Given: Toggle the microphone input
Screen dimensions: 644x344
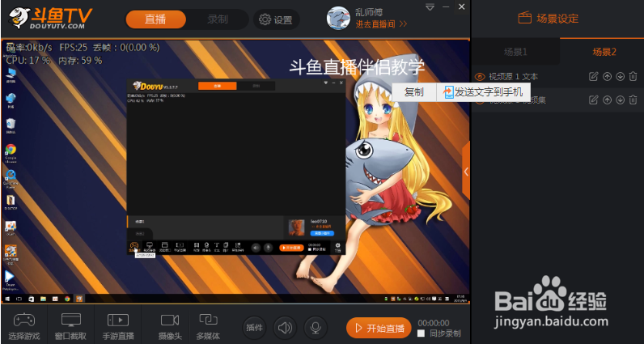Looking at the screenshot, I should [316, 328].
